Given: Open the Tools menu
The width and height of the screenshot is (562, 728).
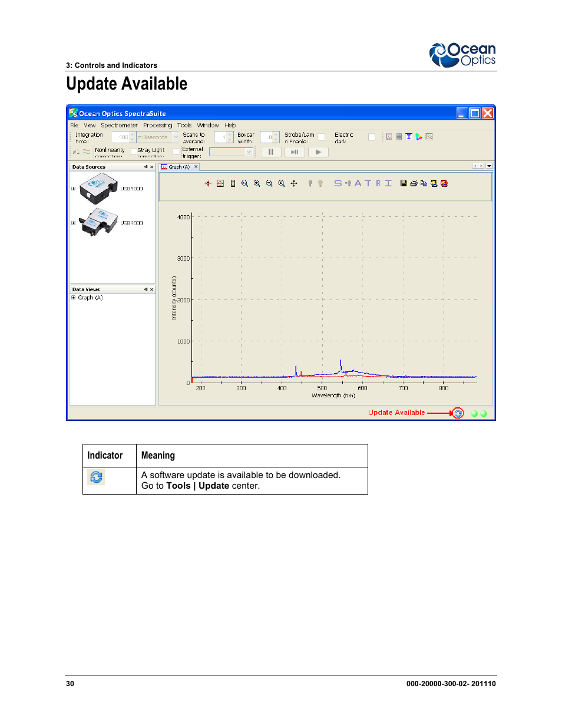Looking at the screenshot, I should (184, 125).
